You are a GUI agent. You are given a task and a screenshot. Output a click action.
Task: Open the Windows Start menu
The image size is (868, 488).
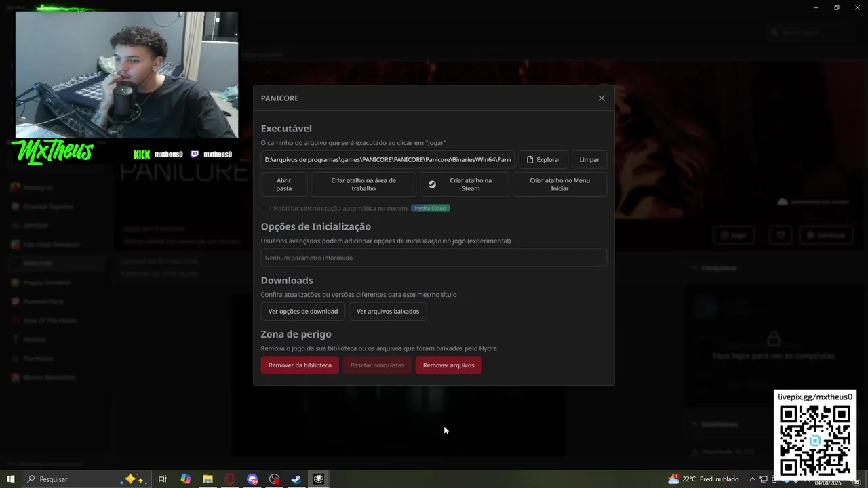pos(11,479)
